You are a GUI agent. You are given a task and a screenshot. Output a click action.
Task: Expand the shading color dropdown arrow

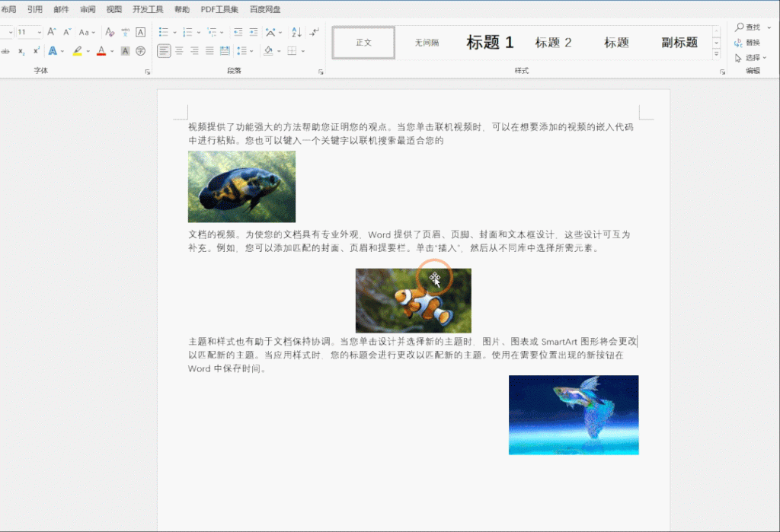tap(279, 51)
